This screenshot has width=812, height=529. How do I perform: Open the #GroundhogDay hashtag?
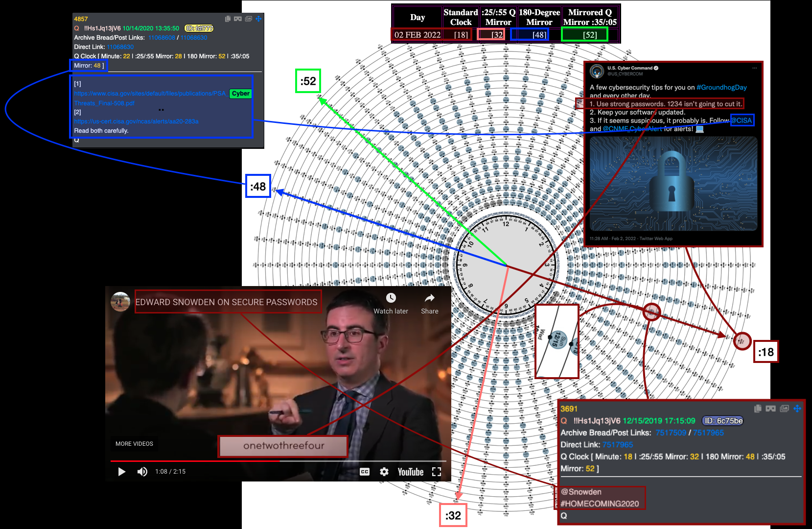pos(721,87)
